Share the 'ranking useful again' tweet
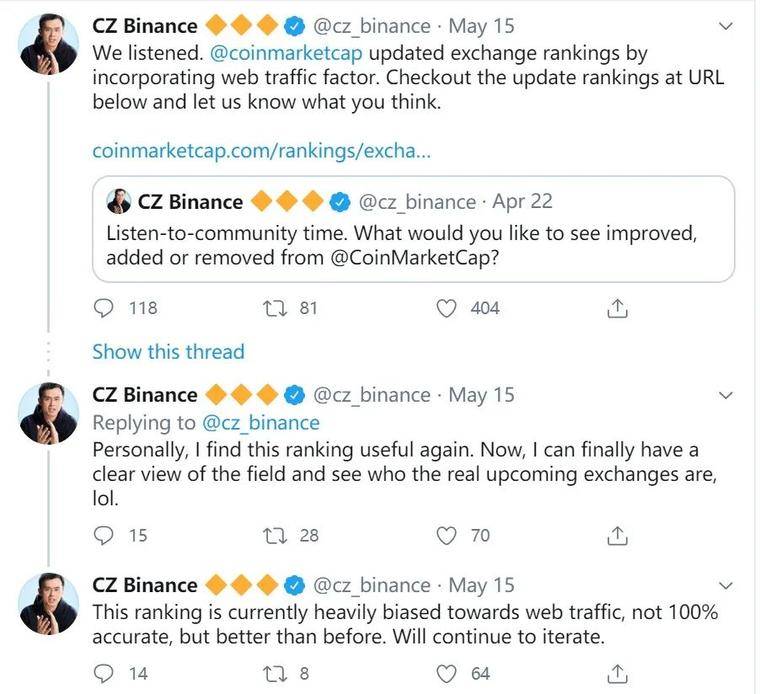This screenshot has height=694, width=760. (x=618, y=535)
